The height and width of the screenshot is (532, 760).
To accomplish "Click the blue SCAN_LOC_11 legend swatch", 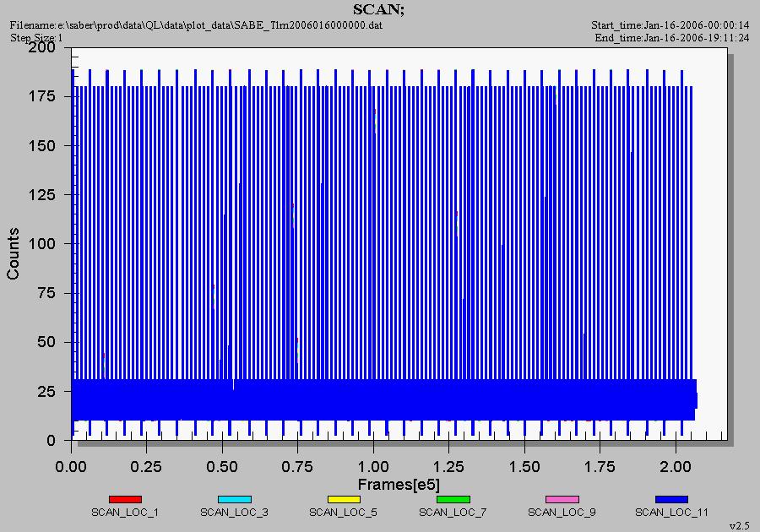I will pyautogui.click(x=671, y=500).
